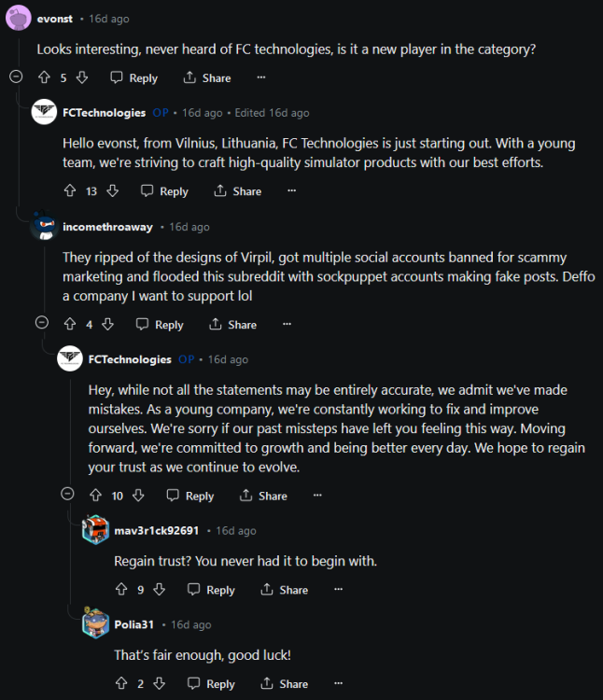603x700 pixels.
Task: Reply to evonst's top-level comment
Action: click(133, 77)
